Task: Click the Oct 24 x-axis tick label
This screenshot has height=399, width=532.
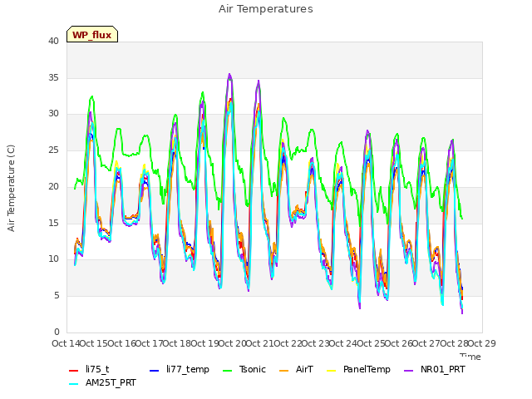Action: tap(343, 343)
